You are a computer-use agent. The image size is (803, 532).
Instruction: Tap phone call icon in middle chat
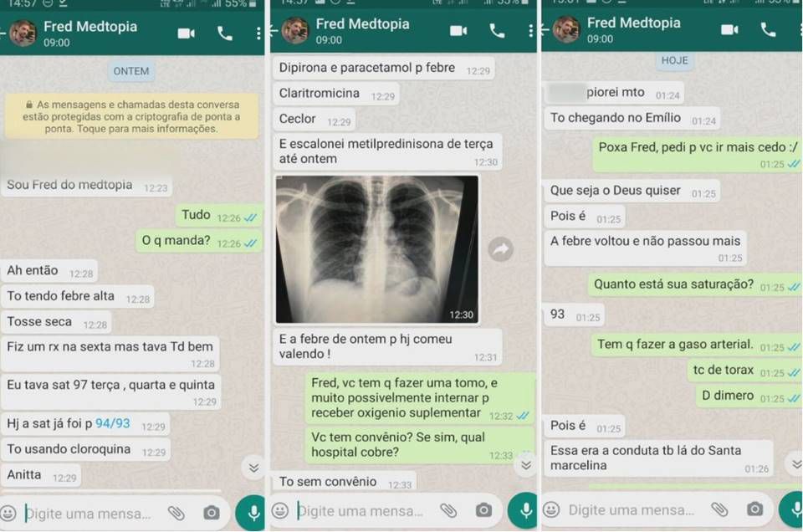497,31
